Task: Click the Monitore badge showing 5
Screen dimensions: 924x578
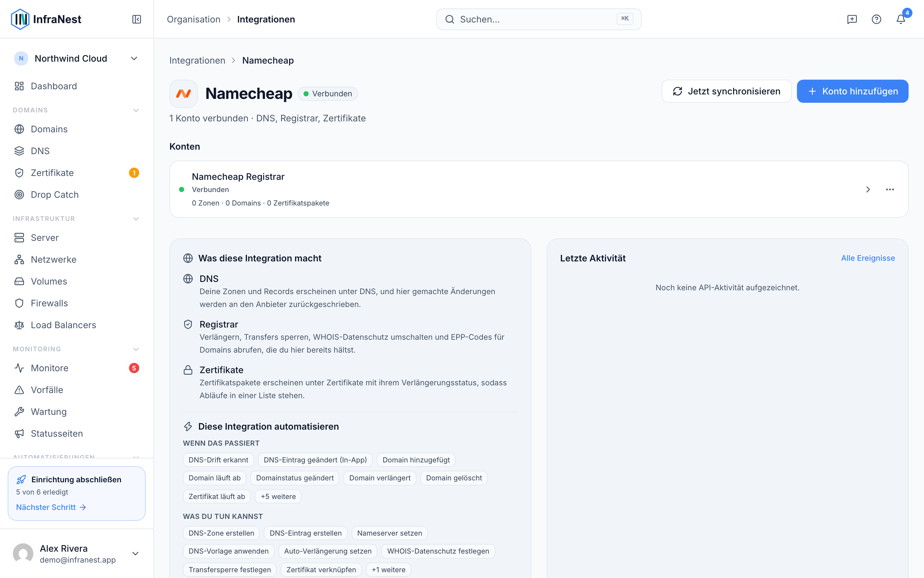Action: (x=134, y=368)
